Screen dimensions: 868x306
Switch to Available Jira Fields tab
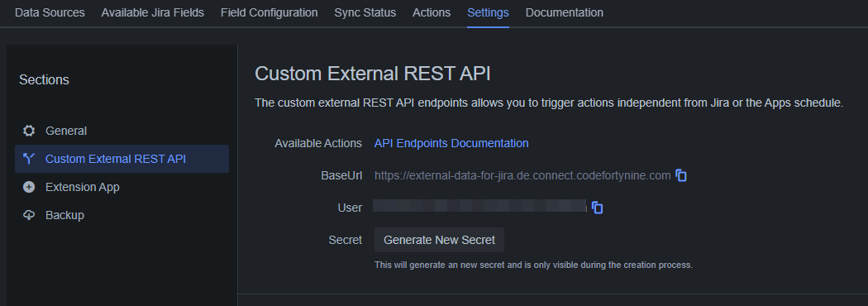click(x=153, y=12)
